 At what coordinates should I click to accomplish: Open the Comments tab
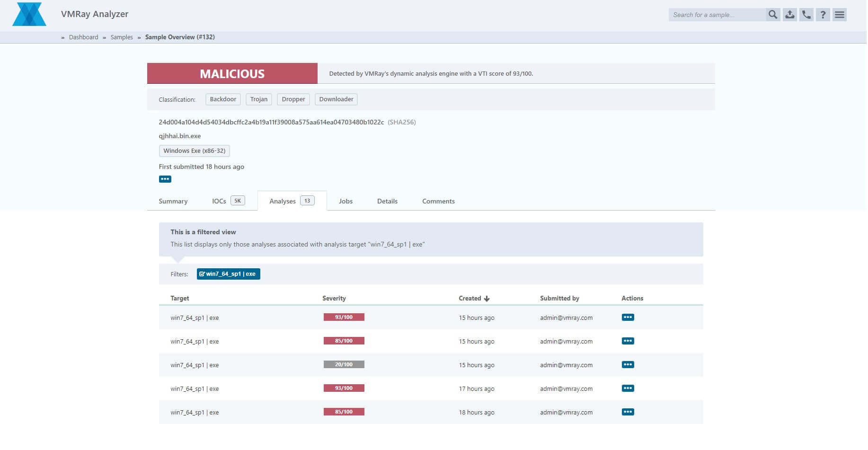click(x=438, y=201)
